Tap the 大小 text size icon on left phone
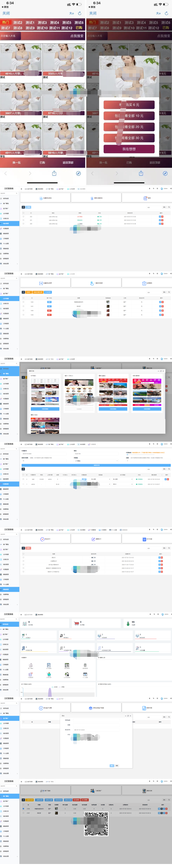The height and width of the screenshot is (868, 172). (x=71, y=13)
